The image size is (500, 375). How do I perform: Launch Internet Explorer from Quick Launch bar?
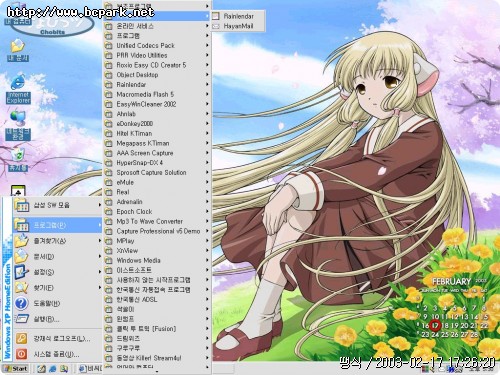point(53,369)
